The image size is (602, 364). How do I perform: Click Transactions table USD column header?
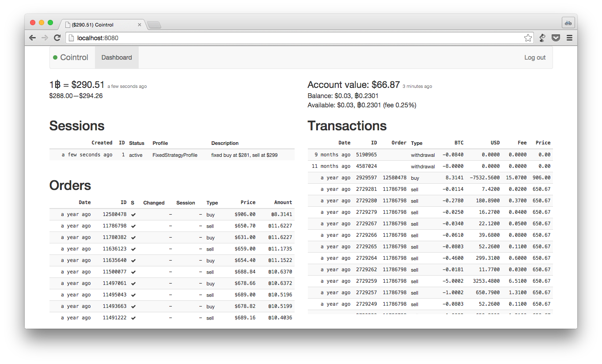(x=495, y=143)
